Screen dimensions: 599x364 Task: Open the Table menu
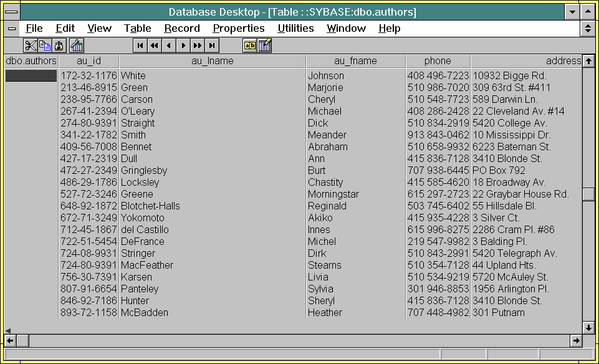[x=137, y=28]
